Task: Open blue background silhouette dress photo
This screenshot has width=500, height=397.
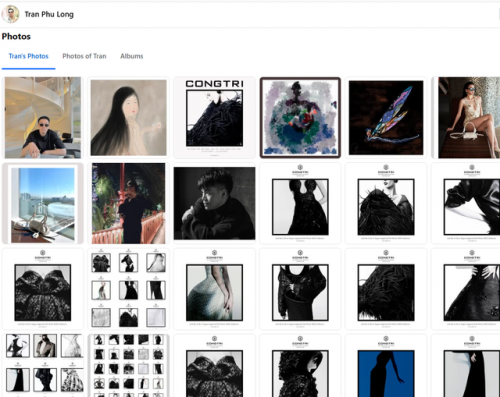Action: point(386,366)
